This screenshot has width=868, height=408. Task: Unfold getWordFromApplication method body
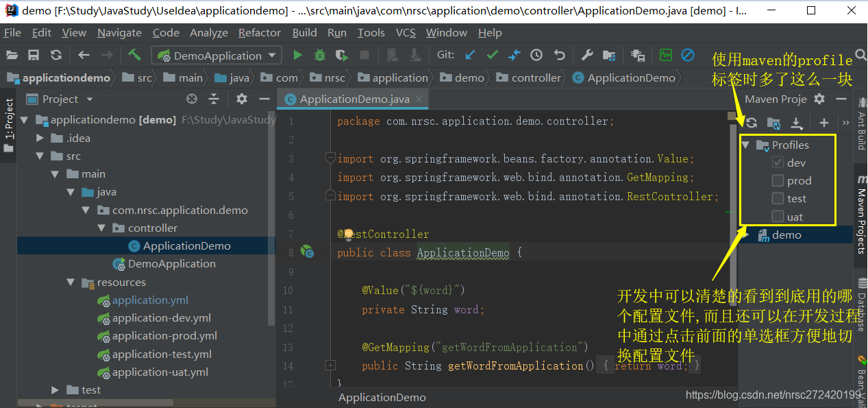tap(330, 365)
